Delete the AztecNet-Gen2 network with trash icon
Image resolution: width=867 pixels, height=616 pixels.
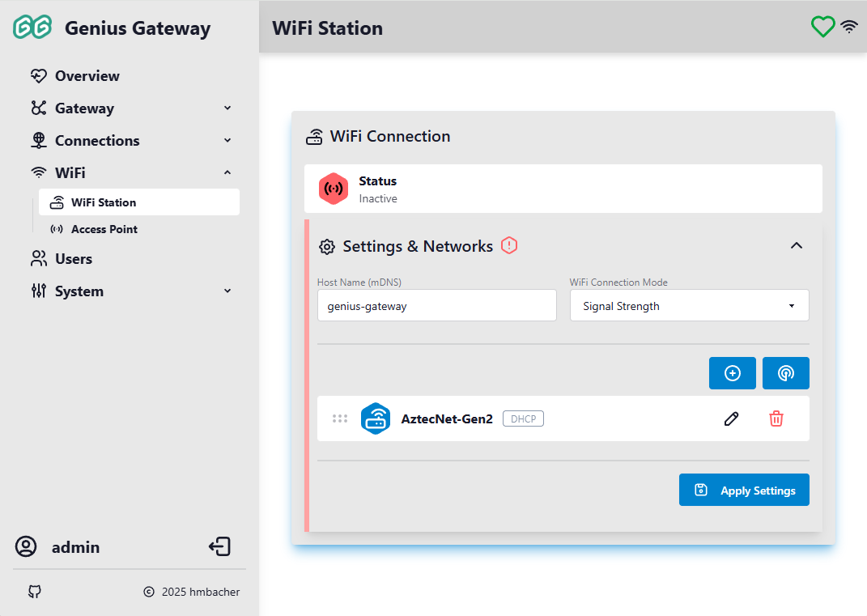click(776, 418)
